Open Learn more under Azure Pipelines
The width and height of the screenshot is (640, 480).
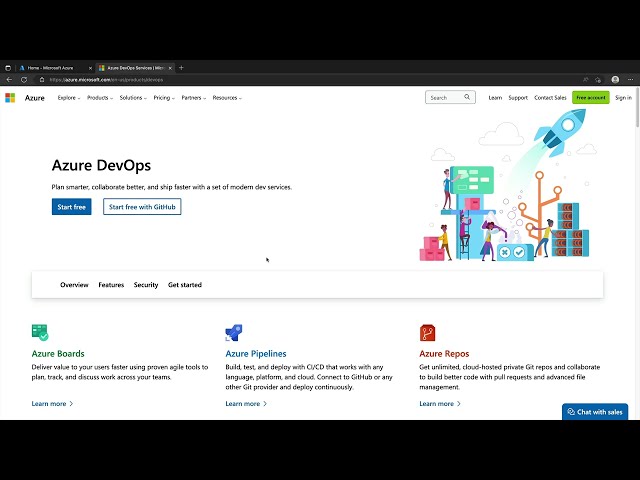(246, 403)
